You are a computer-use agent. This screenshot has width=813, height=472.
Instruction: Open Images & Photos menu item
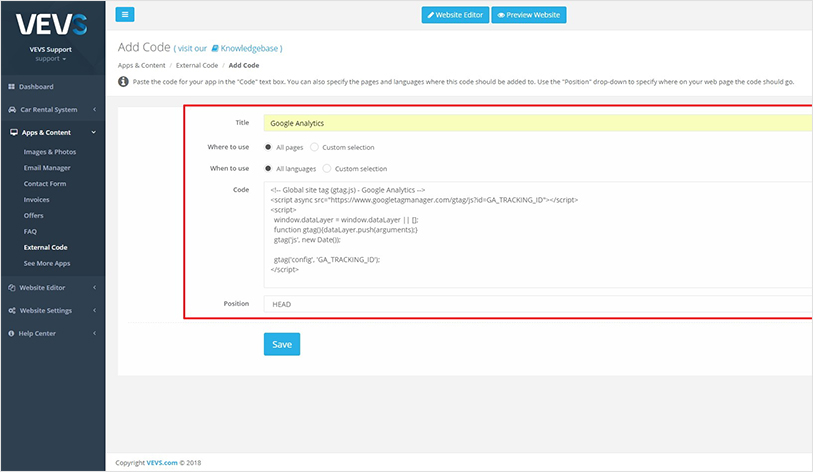(x=50, y=152)
